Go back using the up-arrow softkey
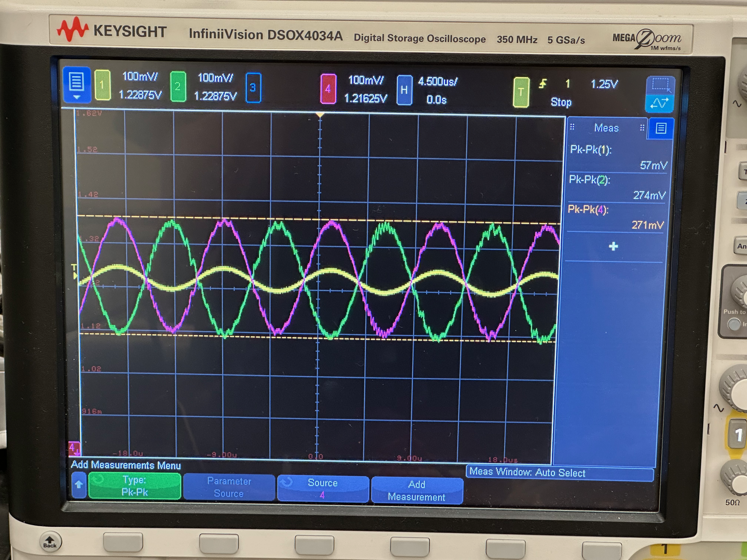This screenshot has width=747, height=560. [x=79, y=485]
